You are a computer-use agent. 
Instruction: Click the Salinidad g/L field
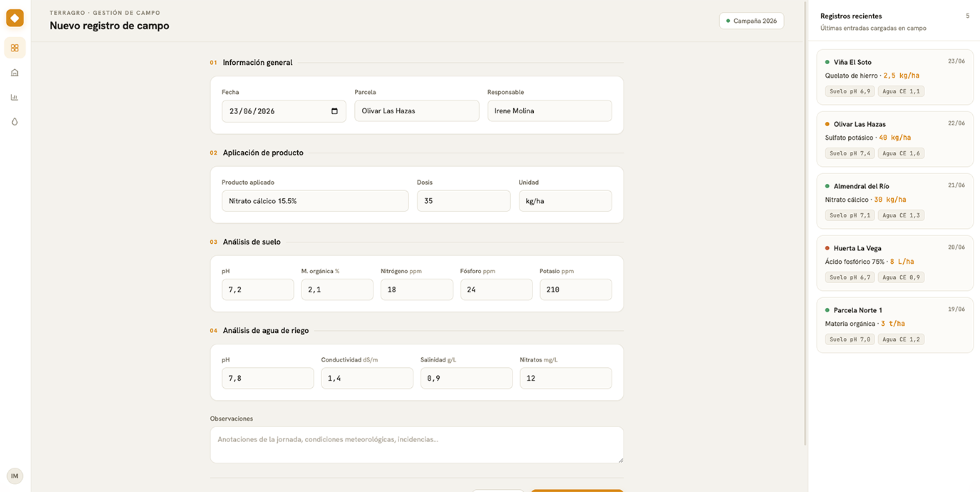point(466,378)
